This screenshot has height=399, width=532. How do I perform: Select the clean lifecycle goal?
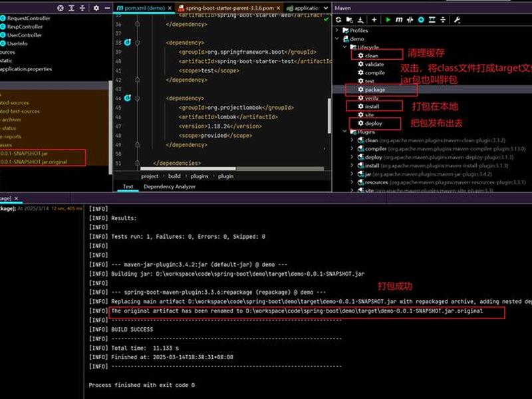368,56
